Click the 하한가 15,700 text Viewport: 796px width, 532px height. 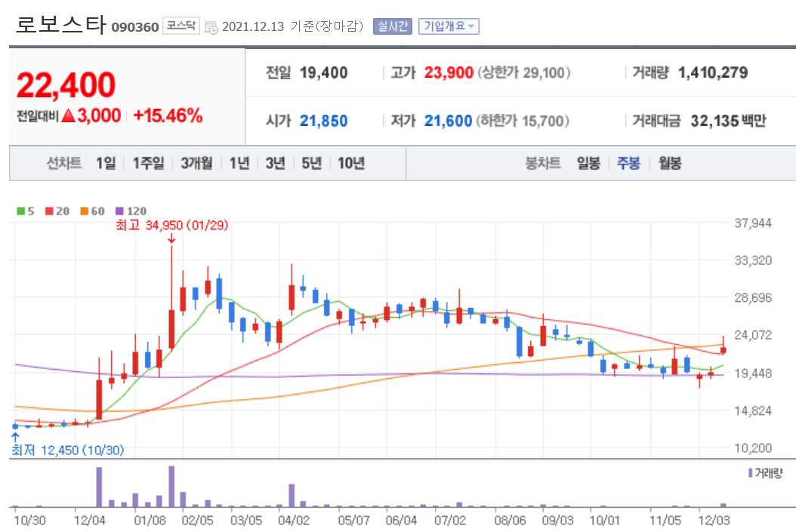[523, 121]
